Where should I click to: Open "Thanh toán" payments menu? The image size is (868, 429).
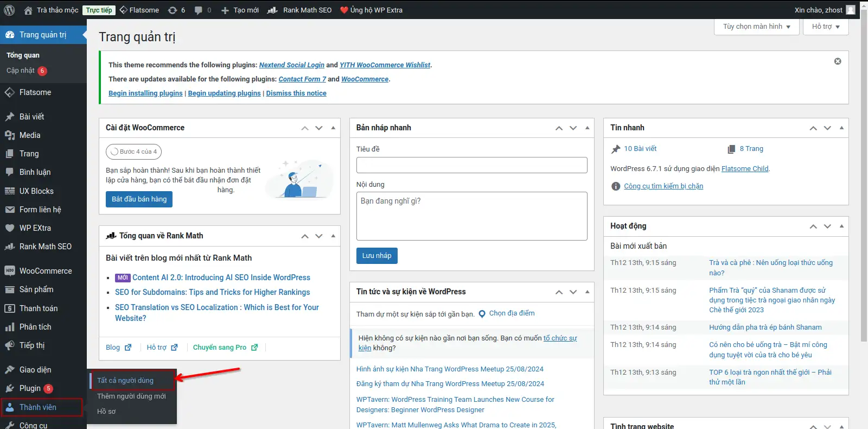[x=43, y=308]
